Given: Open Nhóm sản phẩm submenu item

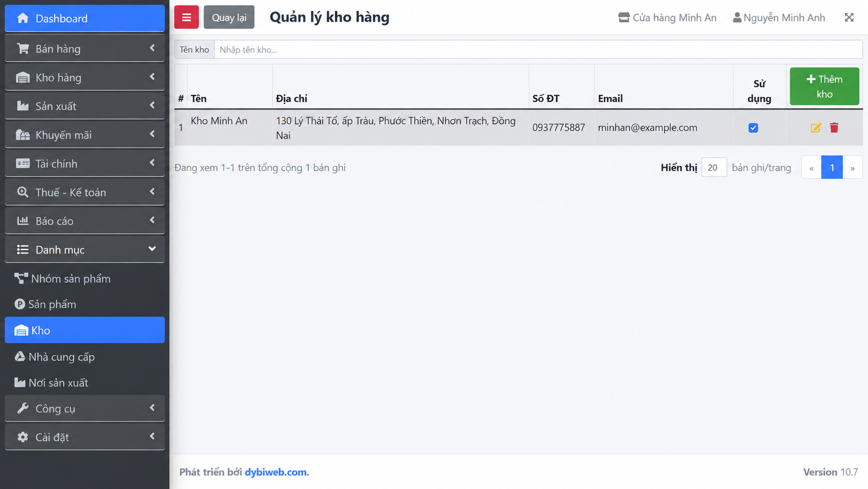Looking at the screenshot, I should 85,279.
